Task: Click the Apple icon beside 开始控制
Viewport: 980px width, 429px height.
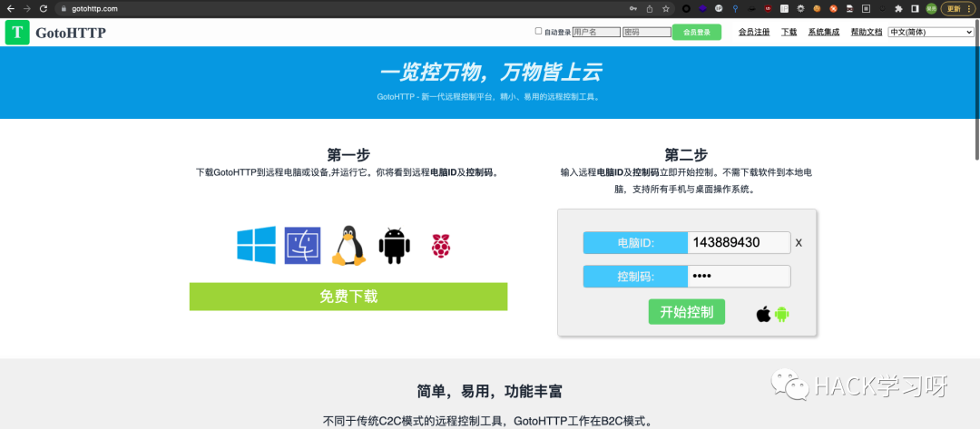Action: [763, 314]
